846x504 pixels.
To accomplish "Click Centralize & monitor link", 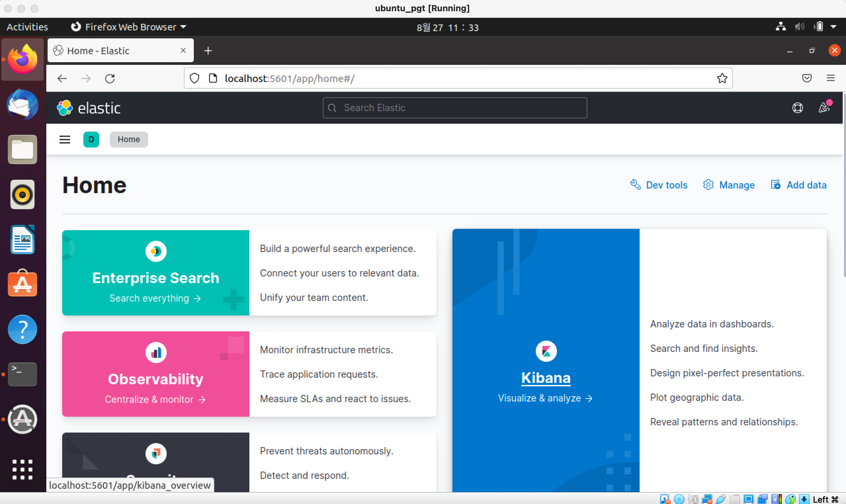I will 155,399.
